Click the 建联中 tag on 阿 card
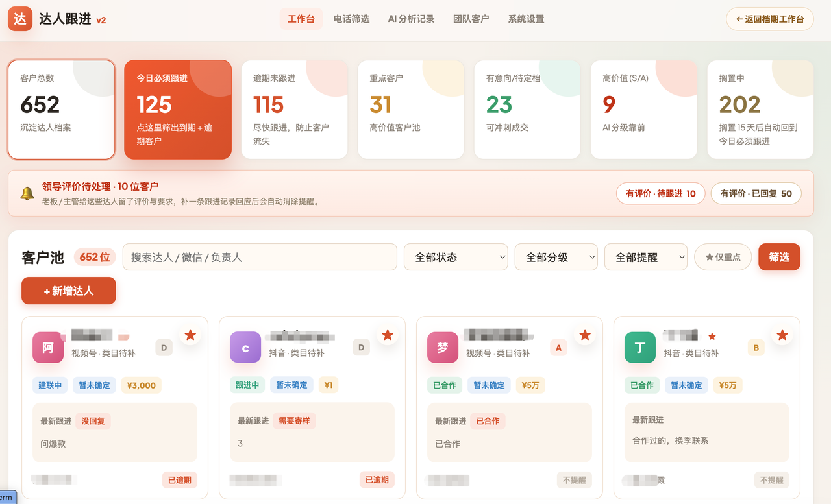 [50, 385]
